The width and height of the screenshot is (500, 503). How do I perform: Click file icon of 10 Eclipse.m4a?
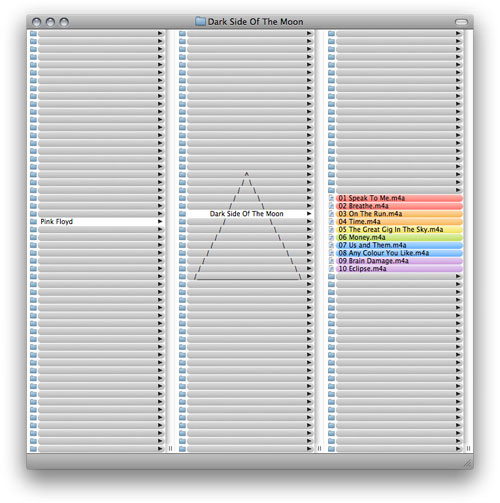pos(331,269)
